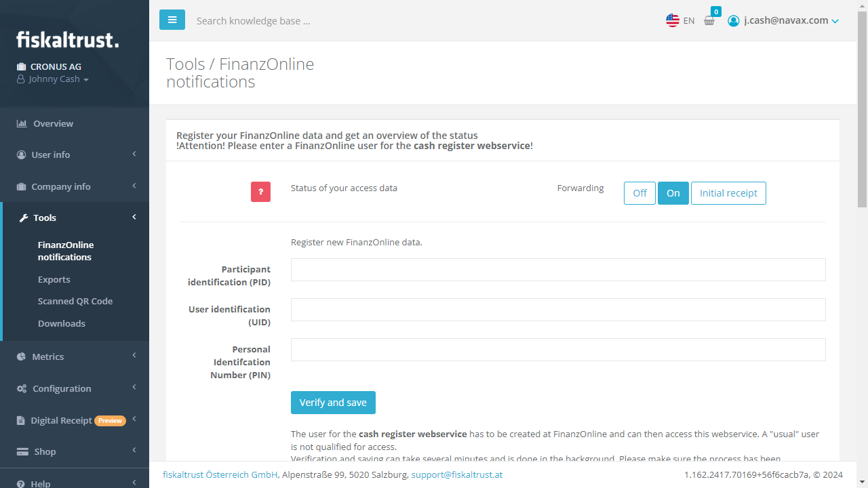This screenshot has height=488, width=868.
Task: Select Initial receipt forwarding option
Action: (x=728, y=193)
